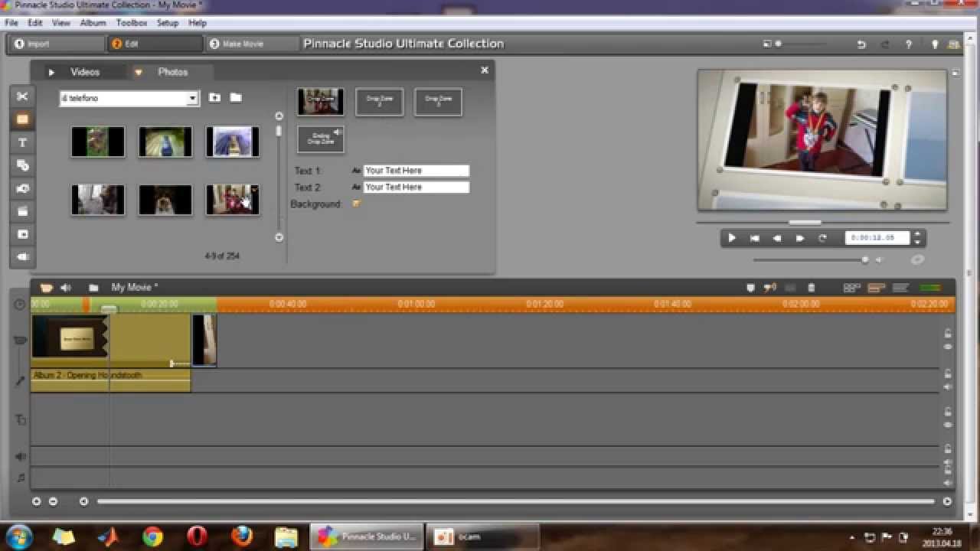Switch to the Make Movie tab

point(251,44)
